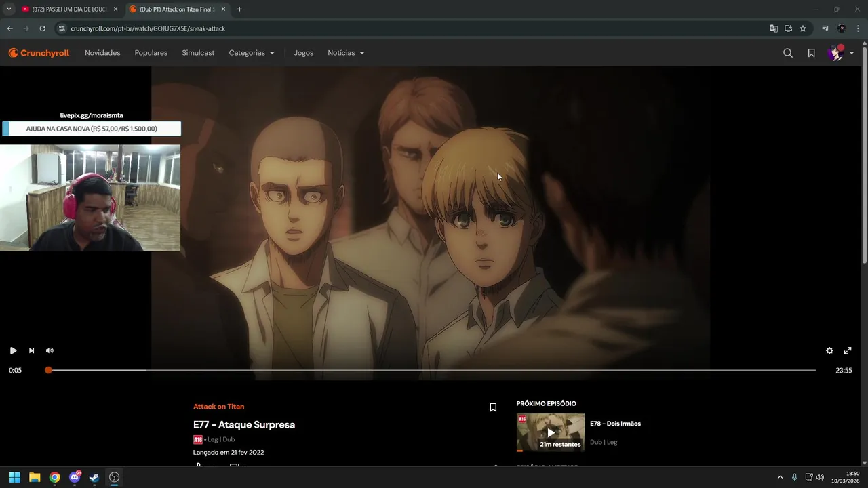Open a new browser tab

click(x=239, y=9)
